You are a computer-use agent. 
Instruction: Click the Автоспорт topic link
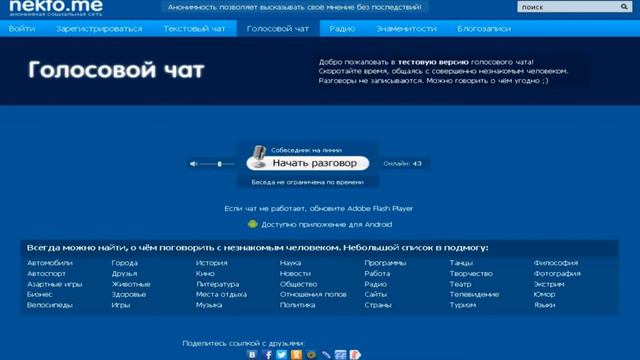(46, 273)
